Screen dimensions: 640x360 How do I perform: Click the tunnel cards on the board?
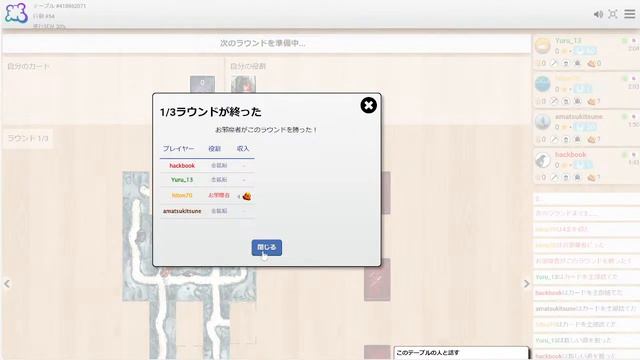coord(190,265)
